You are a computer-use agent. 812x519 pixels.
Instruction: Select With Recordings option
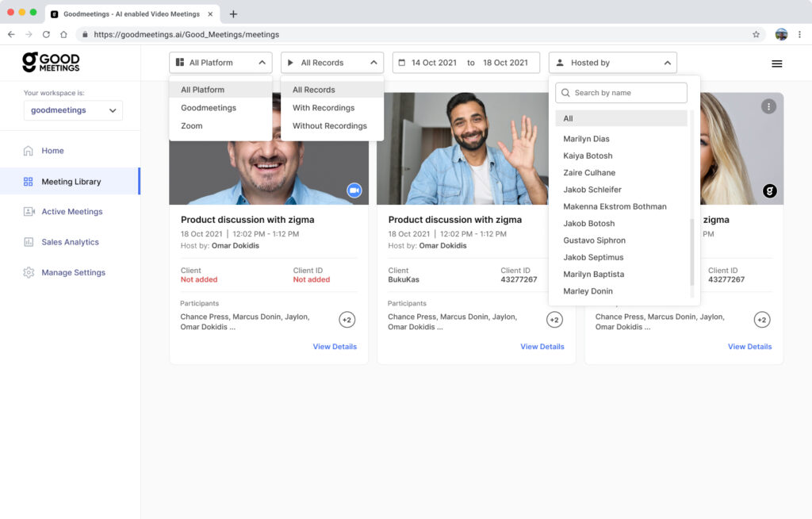click(324, 108)
